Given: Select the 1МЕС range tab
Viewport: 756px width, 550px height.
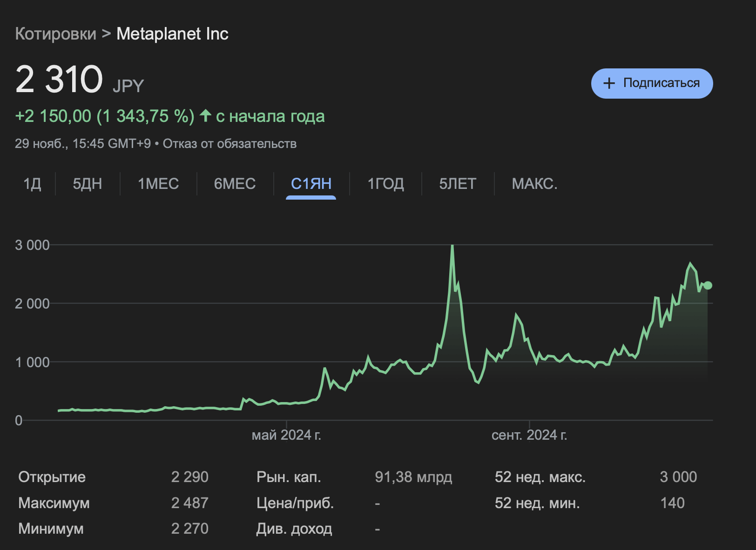Looking at the screenshot, I should 158,184.
